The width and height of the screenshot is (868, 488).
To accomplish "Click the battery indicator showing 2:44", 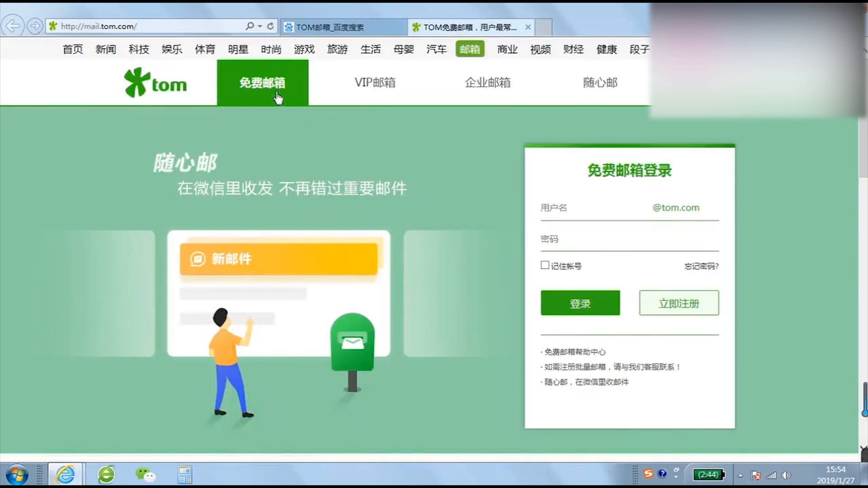I will (x=708, y=474).
